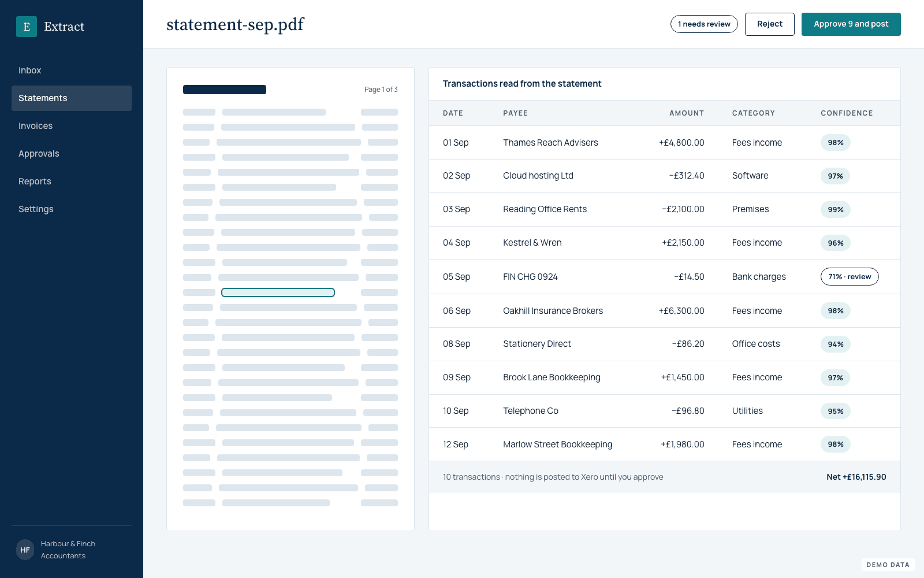Open the Inbox section
Viewport: 924px width, 578px height.
pos(72,71)
